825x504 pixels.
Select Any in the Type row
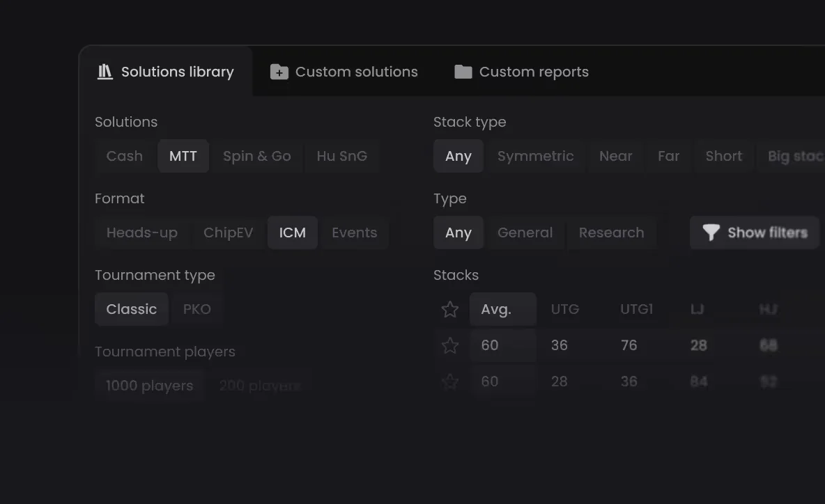pyautogui.click(x=458, y=233)
